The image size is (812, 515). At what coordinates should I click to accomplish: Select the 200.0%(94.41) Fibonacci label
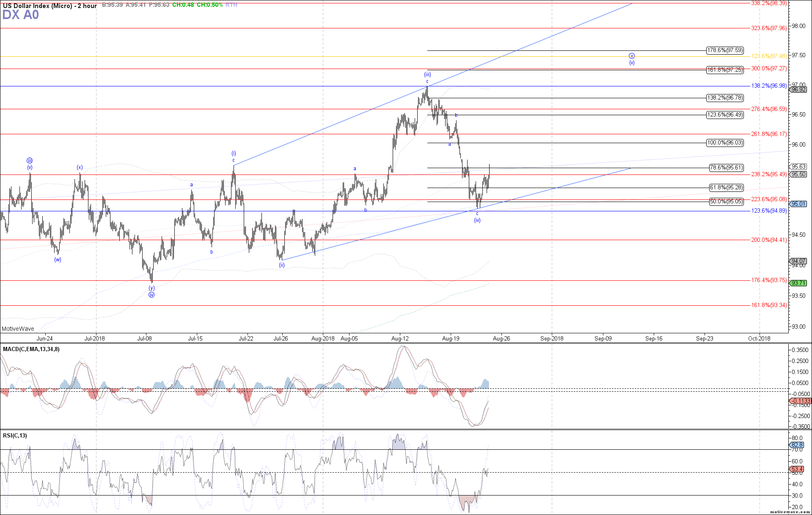click(769, 240)
